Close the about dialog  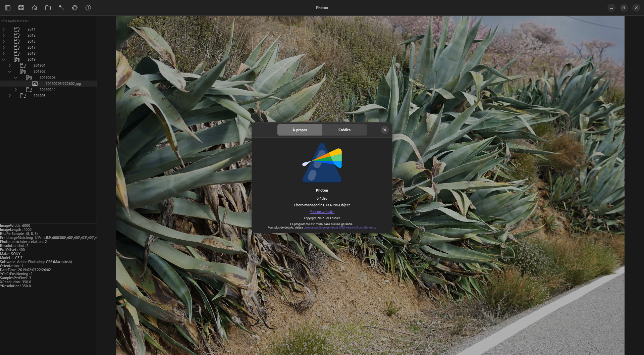click(x=384, y=130)
